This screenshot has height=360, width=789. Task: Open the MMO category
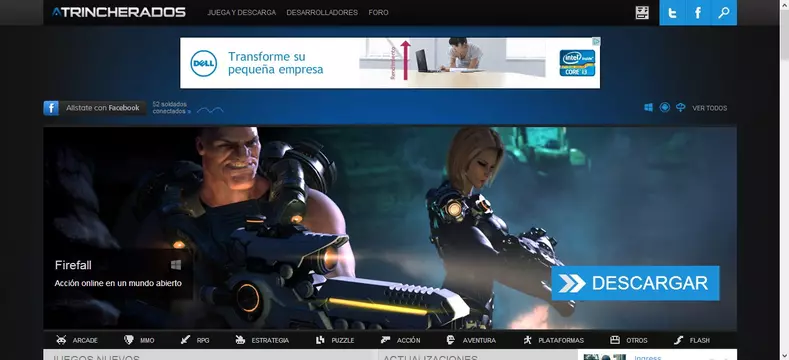click(139, 340)
